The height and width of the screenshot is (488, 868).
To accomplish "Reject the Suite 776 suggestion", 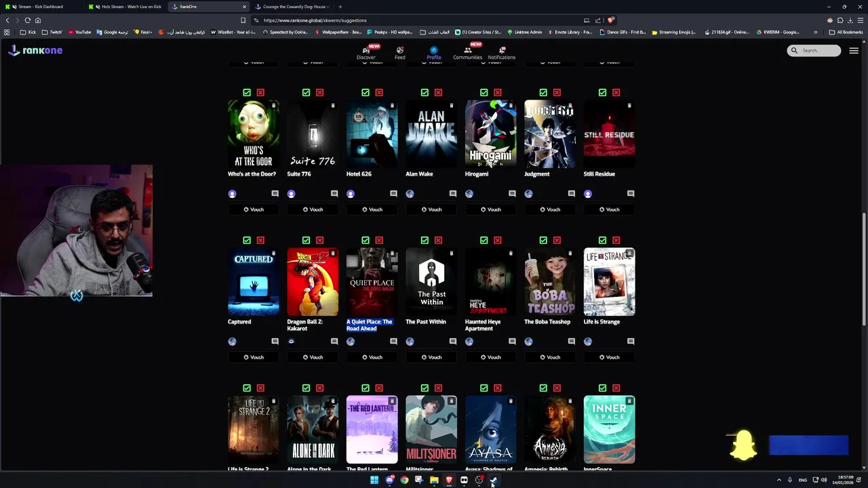I will click(x=319, y=92).
